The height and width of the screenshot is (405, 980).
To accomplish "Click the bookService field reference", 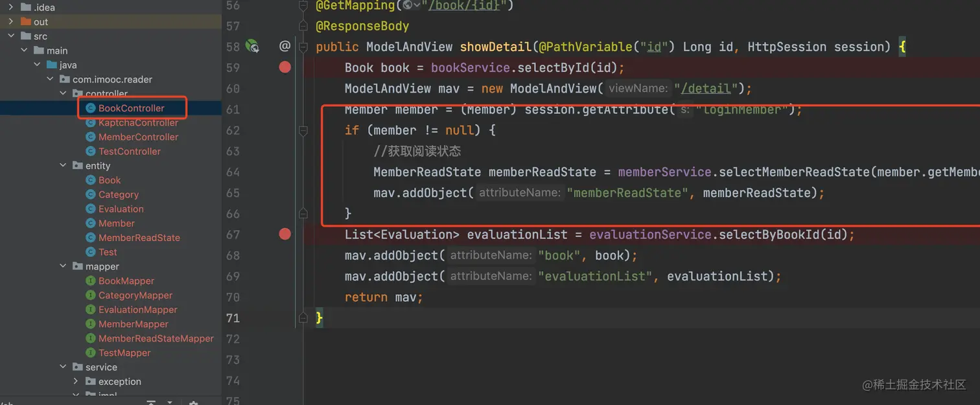I will 471,67.
